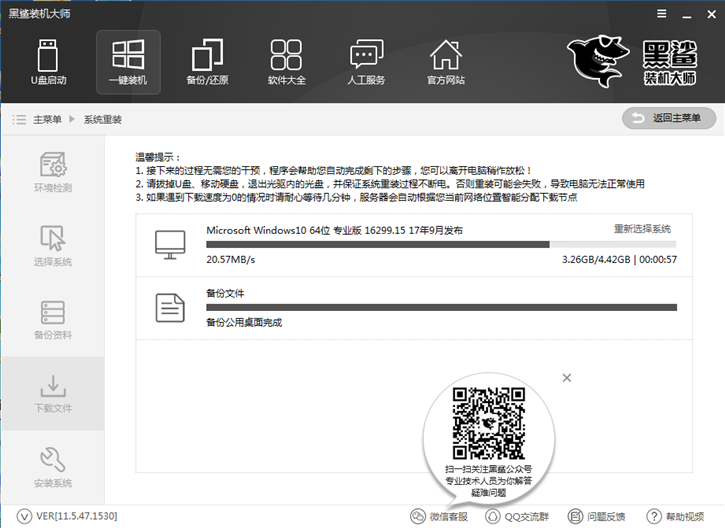Select the 一键装机 tab
Screen dimensions: 725x528
[128, 62]
